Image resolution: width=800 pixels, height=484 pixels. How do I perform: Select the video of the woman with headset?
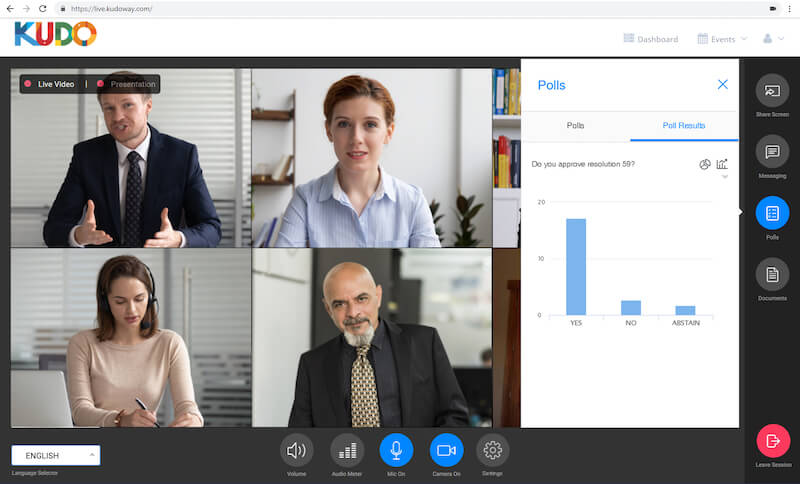point(131,338)
